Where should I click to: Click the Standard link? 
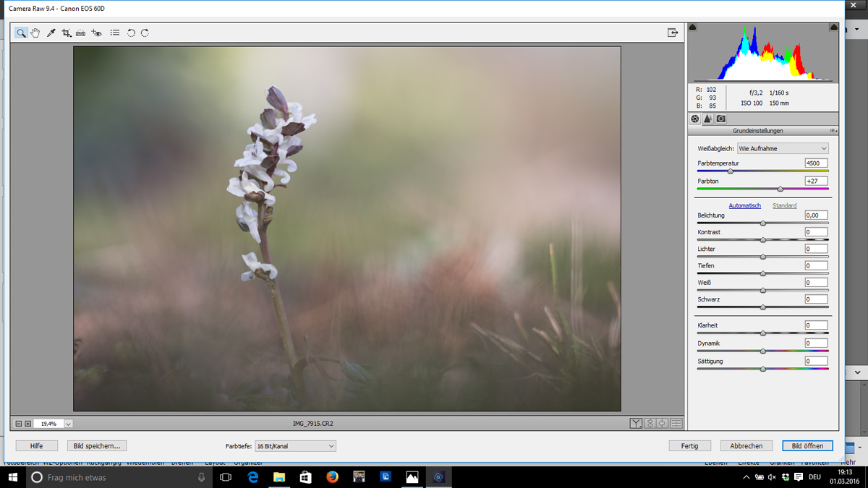tap(784, 205)
